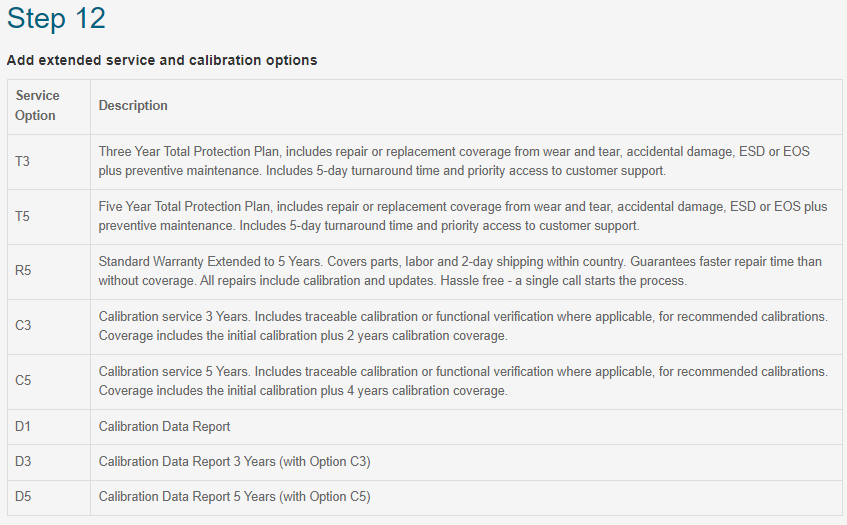Image resolution: width=847 pixels, height=525 pixels.
Task: Select the T5 service option cell
Action: (x=49, y=217)
